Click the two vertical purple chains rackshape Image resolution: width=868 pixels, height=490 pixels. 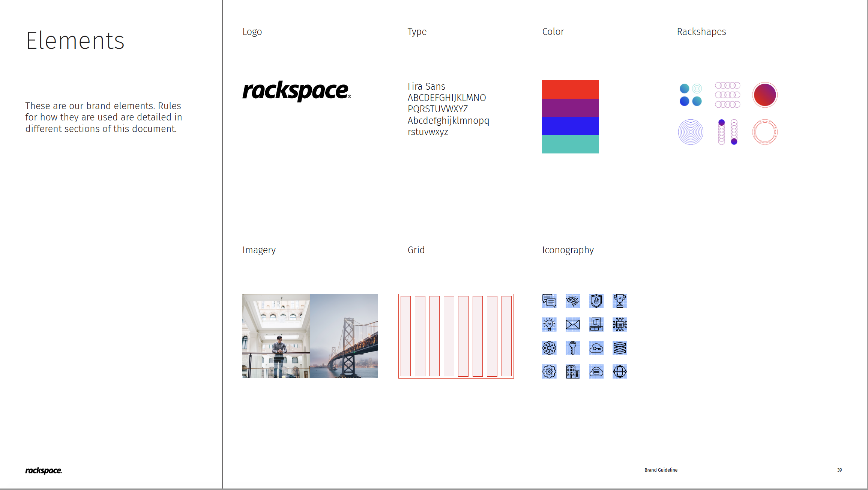pyautogui.click(x=728, y=132)
